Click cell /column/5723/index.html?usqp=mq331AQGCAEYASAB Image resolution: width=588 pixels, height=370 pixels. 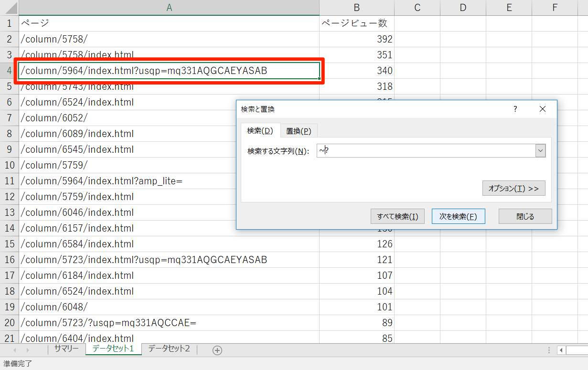click(x=169, y=260)
